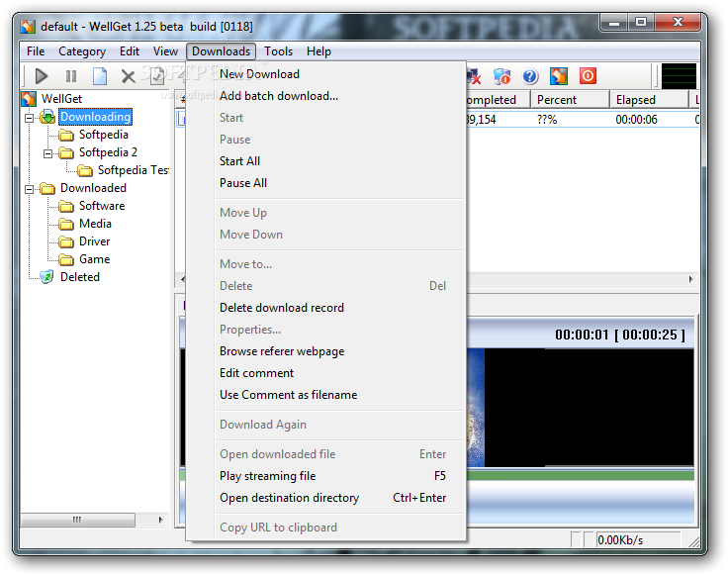This screenshot has height=576, width=728.
Task: Select Use Comment as filename
Action: pyautogui.click(x=326, y=395)
